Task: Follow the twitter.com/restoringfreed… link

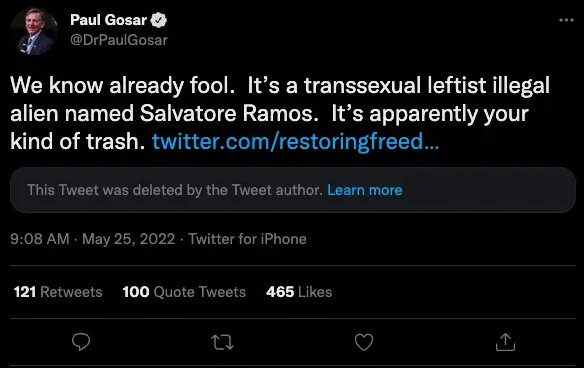Action: [295, 142]
